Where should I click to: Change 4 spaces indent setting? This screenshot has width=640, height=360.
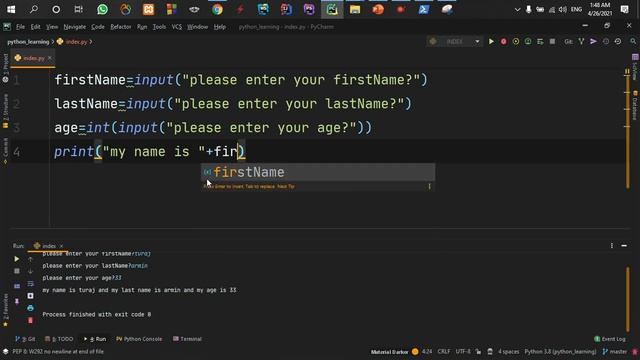point(508,351)
